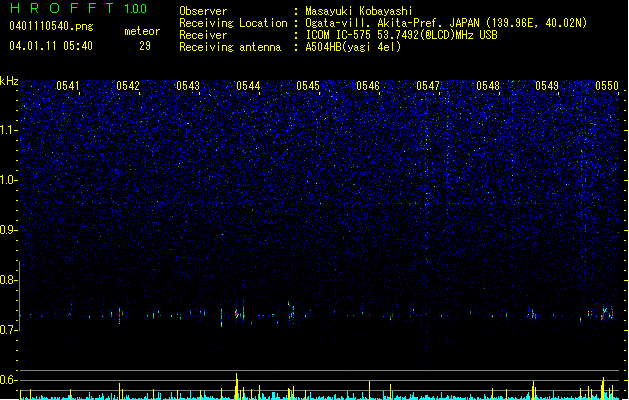Image resolution: width=629 pixels, height=400 pixels.
Task: Click the 0.6 kHz frequency axis label
Action: tap(8, 380)
